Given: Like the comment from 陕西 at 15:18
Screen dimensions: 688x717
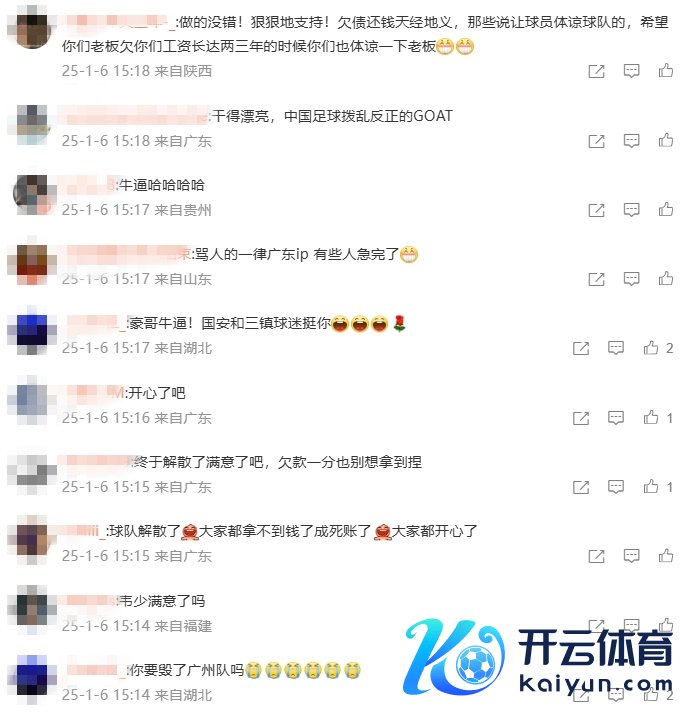Looking at the screenshot, I should tap(666, 70).
